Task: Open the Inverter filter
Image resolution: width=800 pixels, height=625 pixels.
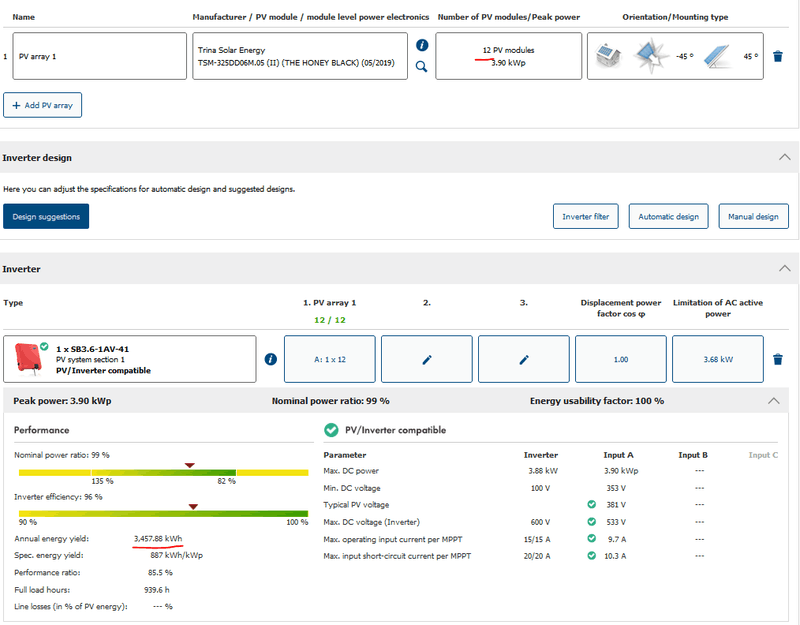Action: pos(586,216)
